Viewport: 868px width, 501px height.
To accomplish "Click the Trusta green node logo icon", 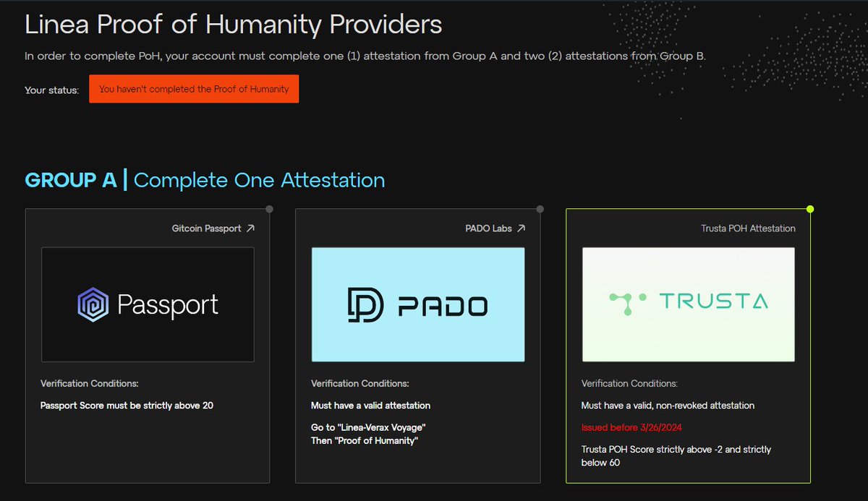I will pos(626,302).
